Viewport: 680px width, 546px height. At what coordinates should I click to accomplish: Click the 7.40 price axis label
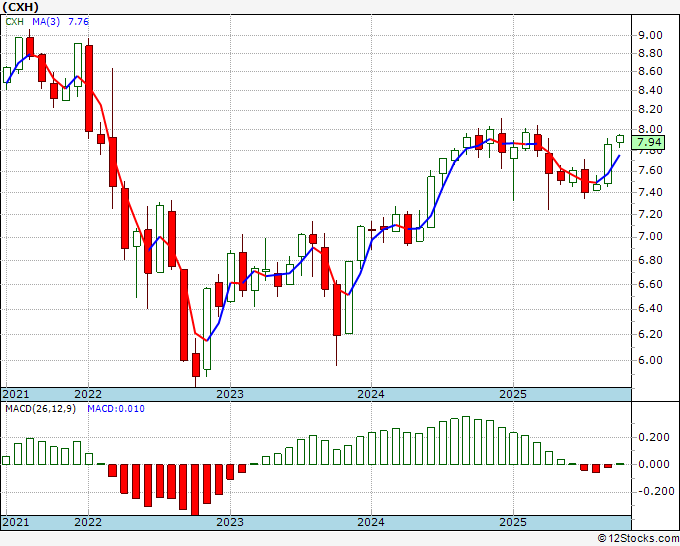click(650, 192)
